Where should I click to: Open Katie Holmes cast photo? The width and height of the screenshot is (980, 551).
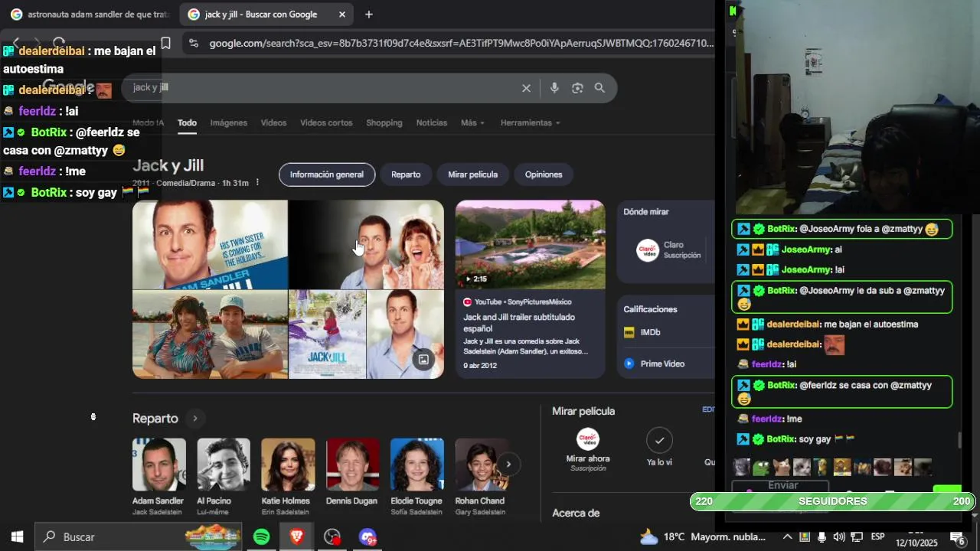pos(288,465)
